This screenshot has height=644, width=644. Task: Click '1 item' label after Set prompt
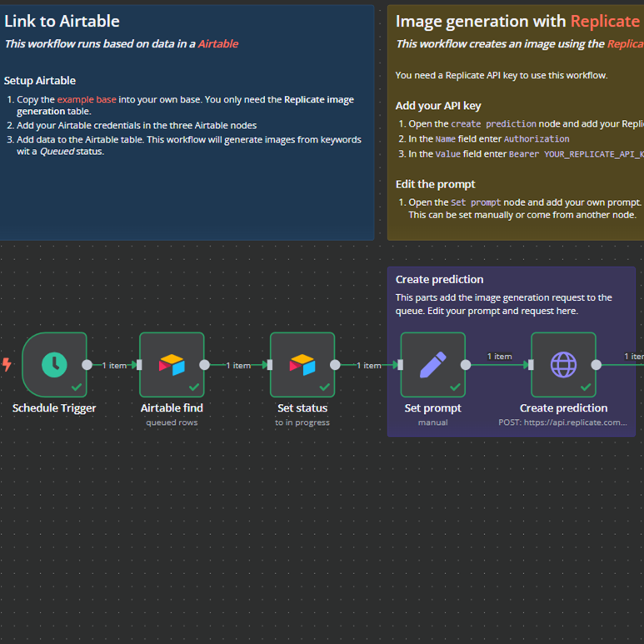pyautogui.click(x=499, y=356)
